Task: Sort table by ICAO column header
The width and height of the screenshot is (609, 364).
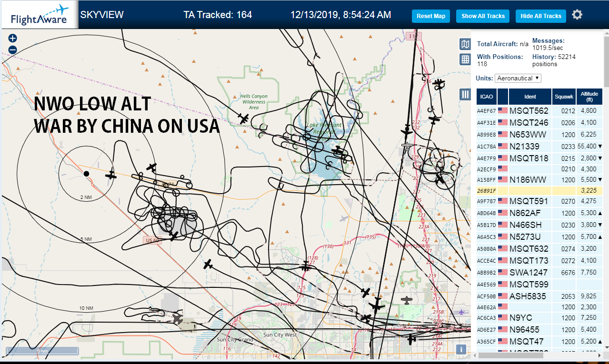Action: pyautogui.click(x=487, y=97)
